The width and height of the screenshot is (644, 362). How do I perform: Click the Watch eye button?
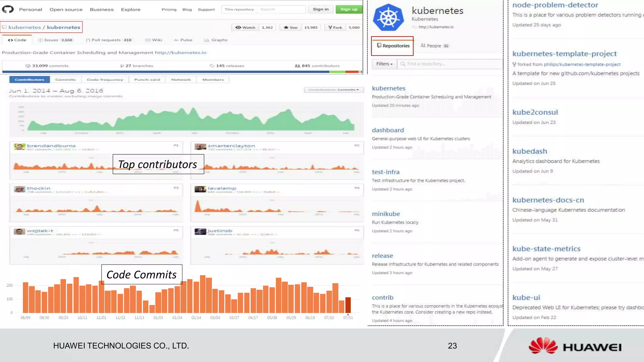245,27
